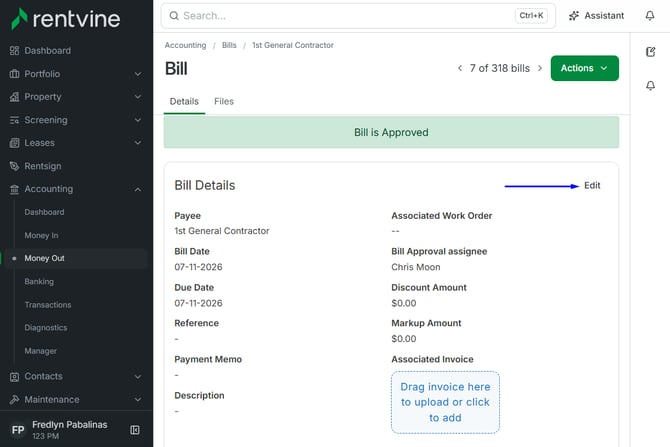Open Dashboard from the sidebar icon

[15, 51]
